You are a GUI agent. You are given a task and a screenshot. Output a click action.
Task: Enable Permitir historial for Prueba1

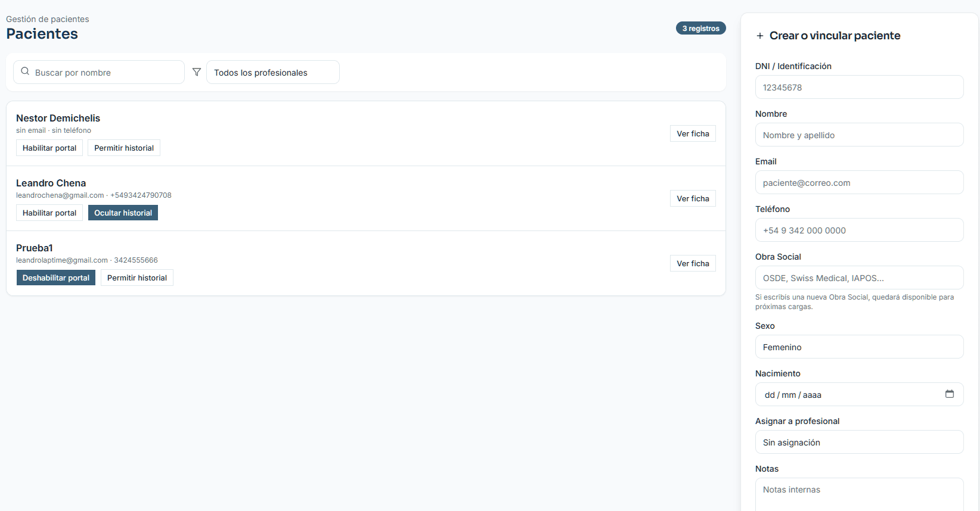(x=137, y=278)
